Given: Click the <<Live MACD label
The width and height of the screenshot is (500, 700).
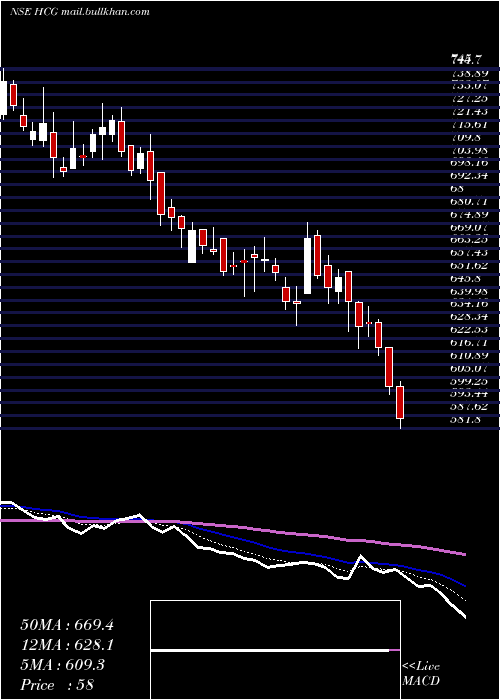Looking at the screenshot, I should pos(421,674).
